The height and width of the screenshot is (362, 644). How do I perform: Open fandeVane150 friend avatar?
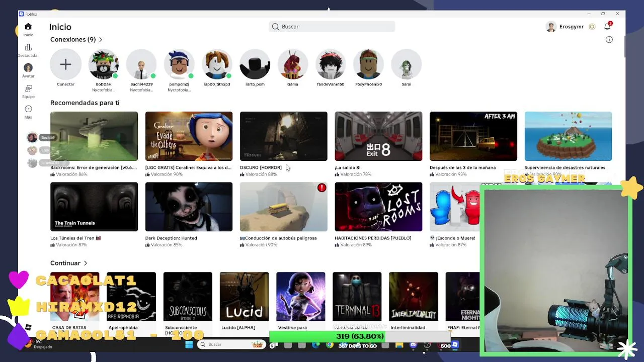click(331, 64)
